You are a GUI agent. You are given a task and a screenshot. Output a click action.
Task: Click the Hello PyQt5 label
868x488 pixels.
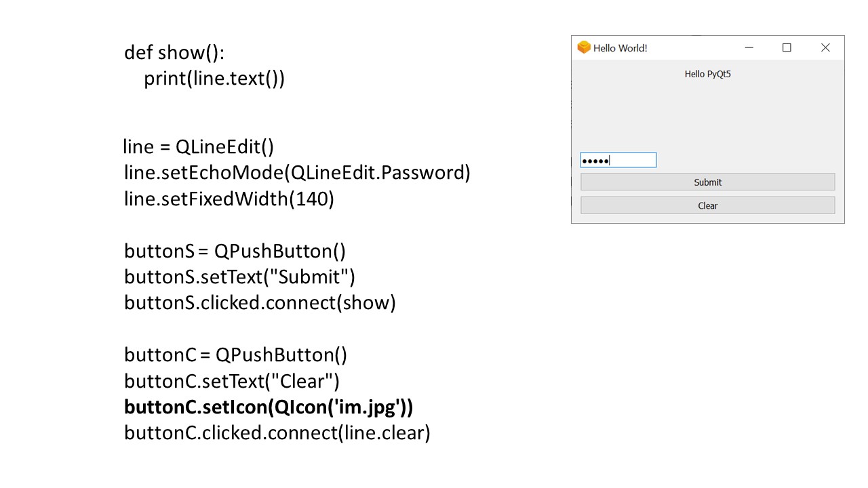[x=707, y=74]
